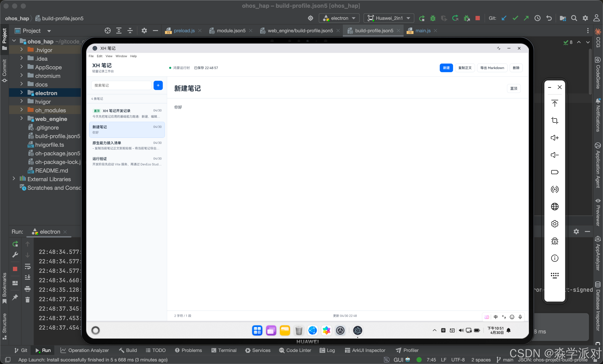
Task: Select opened file locate target icon in Project panel
Action: pyautogui.click(x=108, y=31)
